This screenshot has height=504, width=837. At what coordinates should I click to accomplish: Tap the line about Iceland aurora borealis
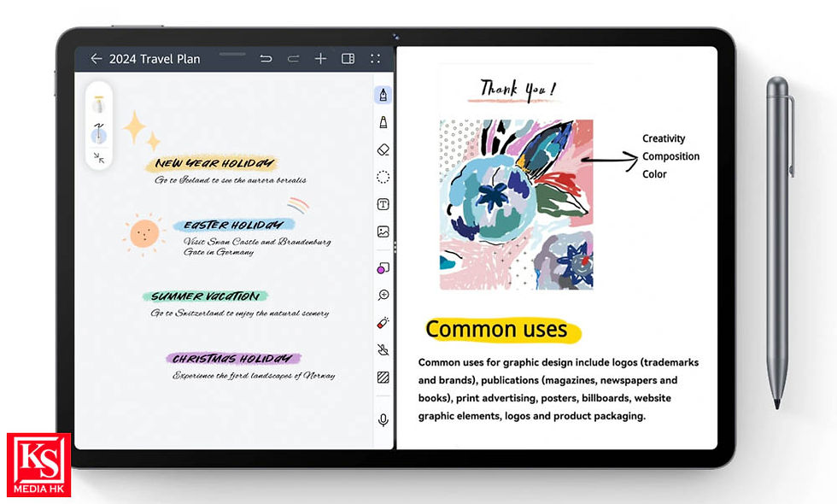pyautogui.click(x=230, y=180)
